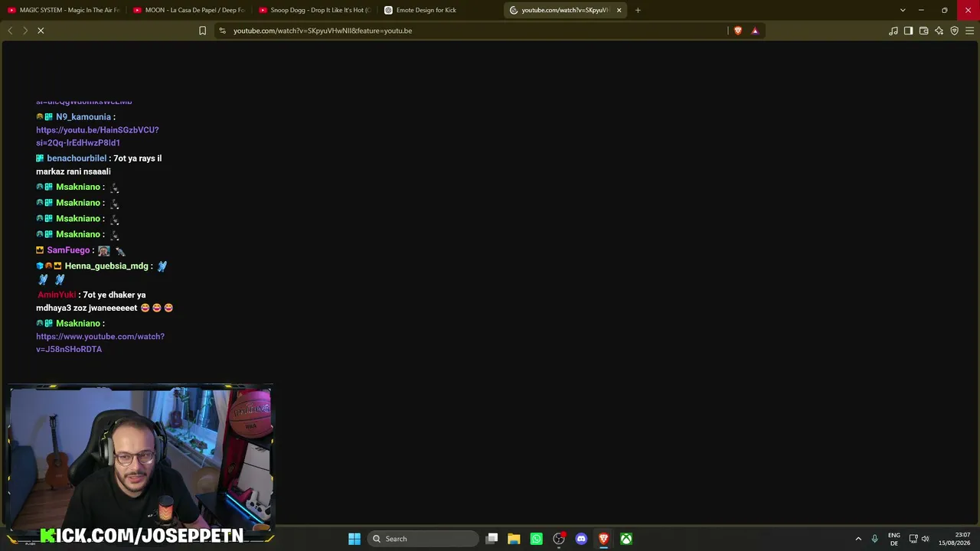Show hidden system tray icons
Viewport: 980px width, 551px height.
coord(858,539)
